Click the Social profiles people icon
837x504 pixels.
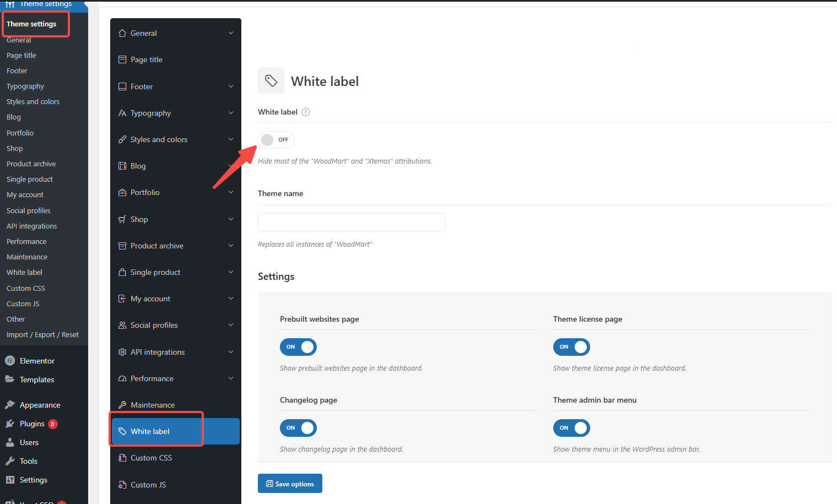[122, 325]
